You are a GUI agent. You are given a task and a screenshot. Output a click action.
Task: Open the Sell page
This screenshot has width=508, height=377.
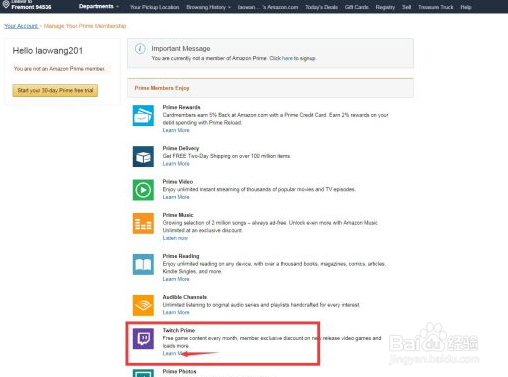coord(406,7)
